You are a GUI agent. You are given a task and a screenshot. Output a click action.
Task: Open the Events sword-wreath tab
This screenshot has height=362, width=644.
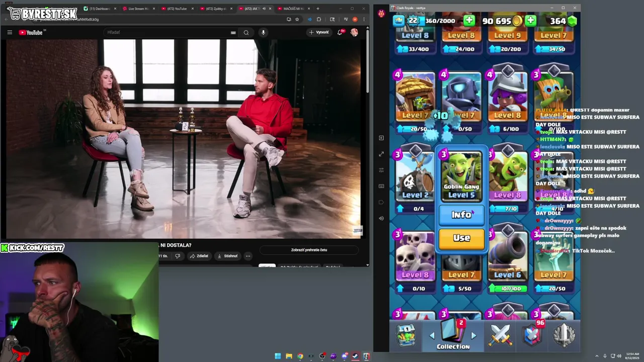[x=564, y=335]
